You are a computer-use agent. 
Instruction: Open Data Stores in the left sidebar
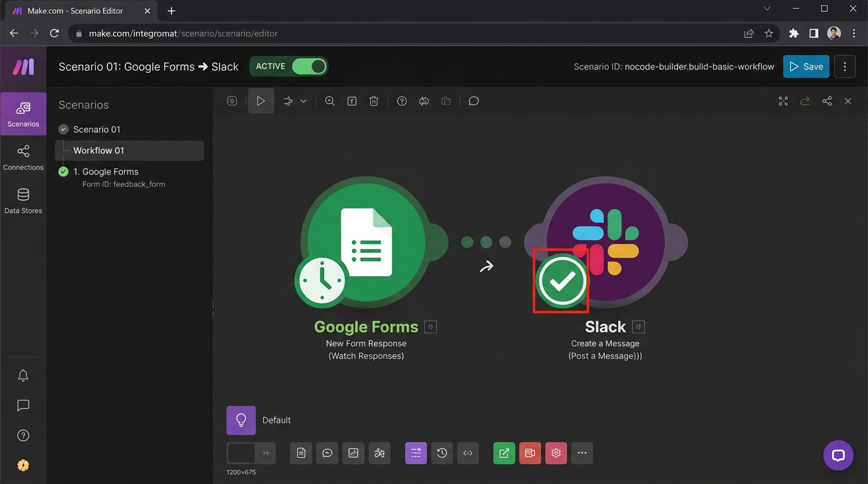click(x=23, y=200)
